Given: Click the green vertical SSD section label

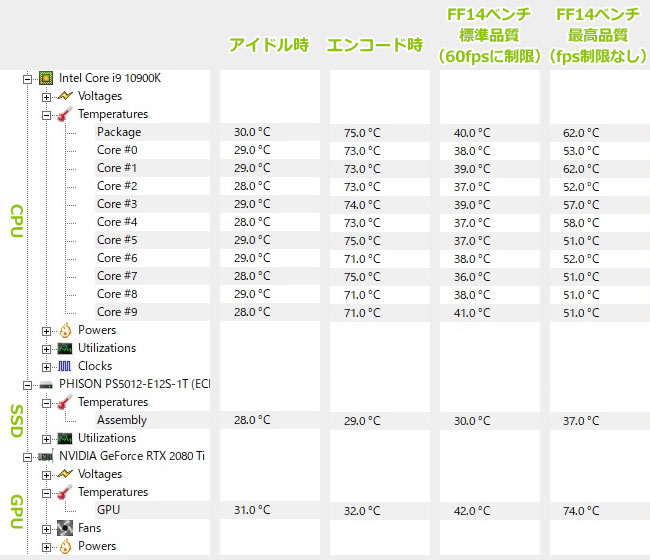Looking at the screenshot, I should click(x=16, y=421).
